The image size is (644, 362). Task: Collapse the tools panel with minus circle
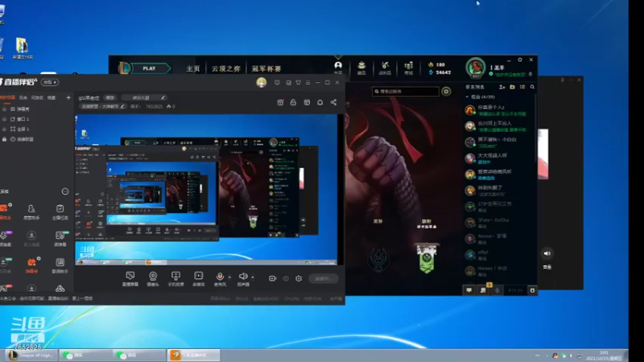(x=65, y=191)
